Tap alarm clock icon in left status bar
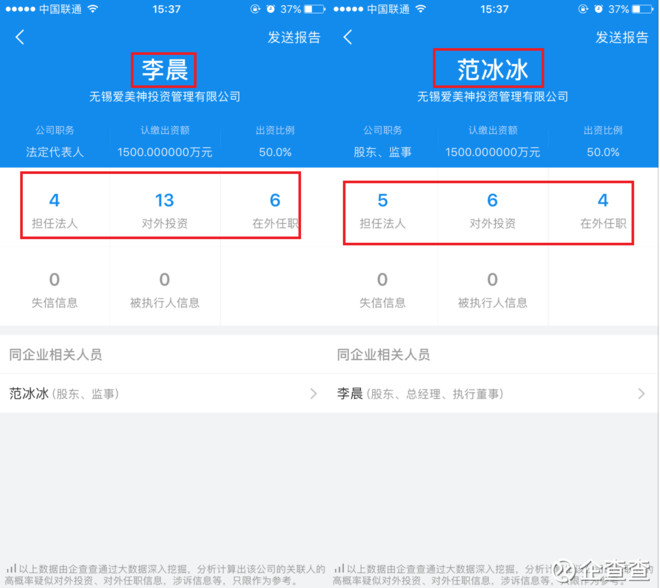This screenshot has height=588, width=660. [x=271, y=9]
